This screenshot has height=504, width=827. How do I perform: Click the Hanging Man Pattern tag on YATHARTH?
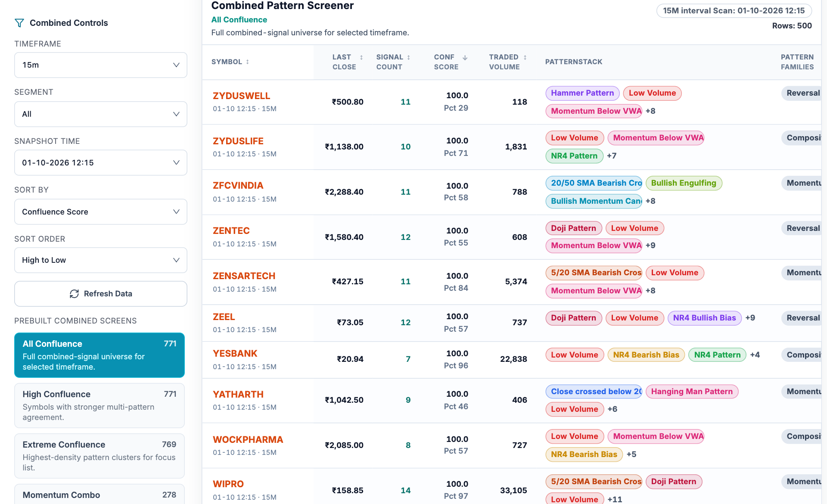click(692, 392)
